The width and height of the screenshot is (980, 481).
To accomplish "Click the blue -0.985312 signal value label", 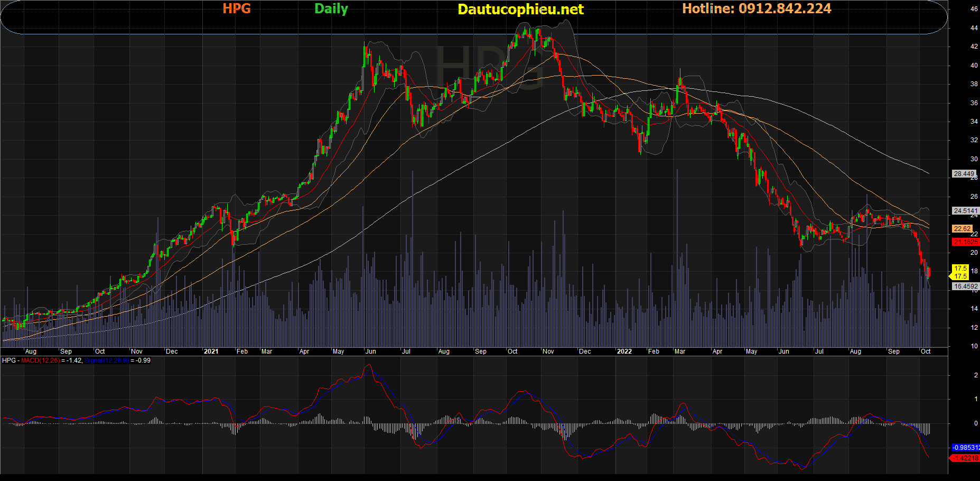I will coord(965,447).
